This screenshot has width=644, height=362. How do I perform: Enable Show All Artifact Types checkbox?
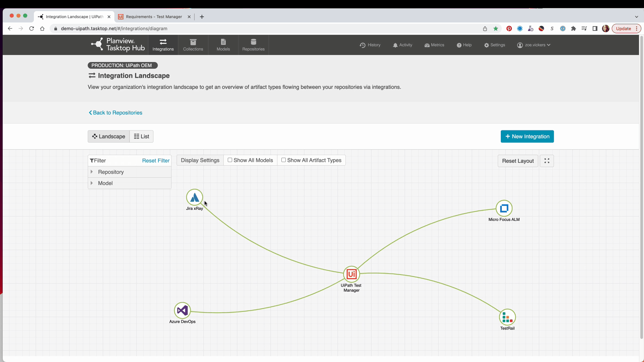[x=284, y=160]
